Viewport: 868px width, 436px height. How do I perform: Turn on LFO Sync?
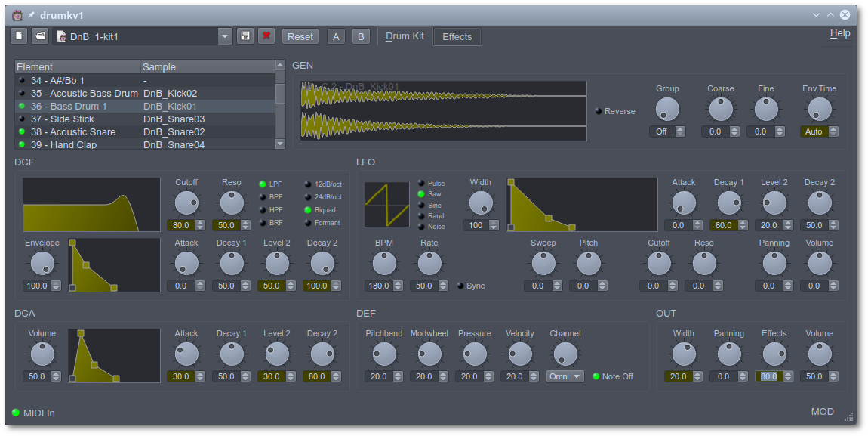click(460, 286)
